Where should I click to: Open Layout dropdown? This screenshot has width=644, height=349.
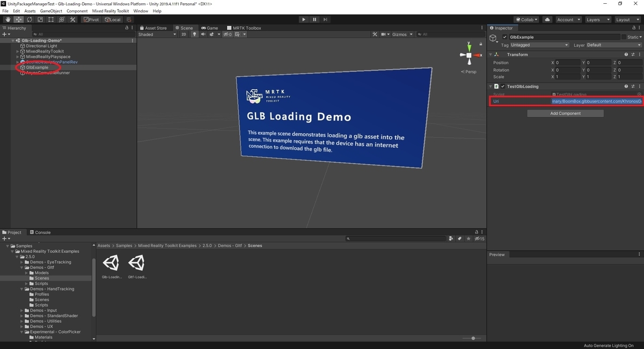[x=627, y=20]
